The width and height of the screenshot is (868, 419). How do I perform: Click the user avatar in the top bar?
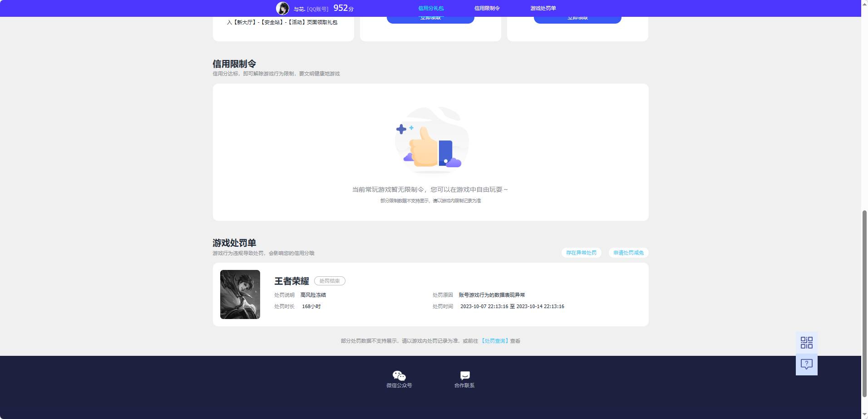coord(282,8)
